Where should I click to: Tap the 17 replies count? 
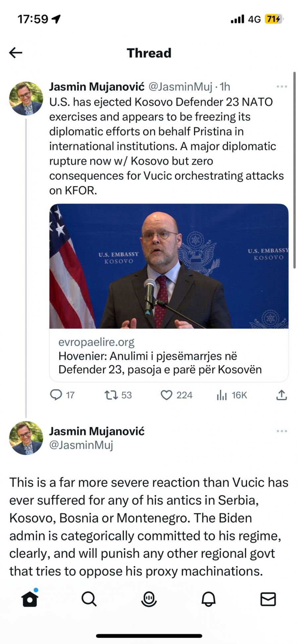pos(70,395)
